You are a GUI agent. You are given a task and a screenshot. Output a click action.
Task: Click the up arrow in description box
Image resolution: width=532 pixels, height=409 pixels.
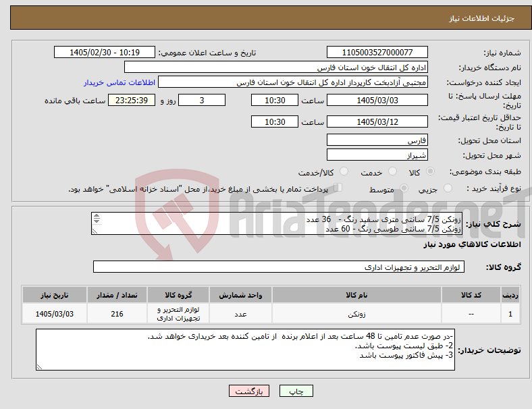[x=97, y=216]
